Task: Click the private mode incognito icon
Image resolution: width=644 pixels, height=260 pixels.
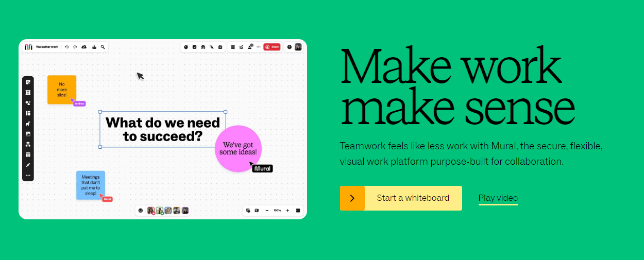Action: pos(203,47)
